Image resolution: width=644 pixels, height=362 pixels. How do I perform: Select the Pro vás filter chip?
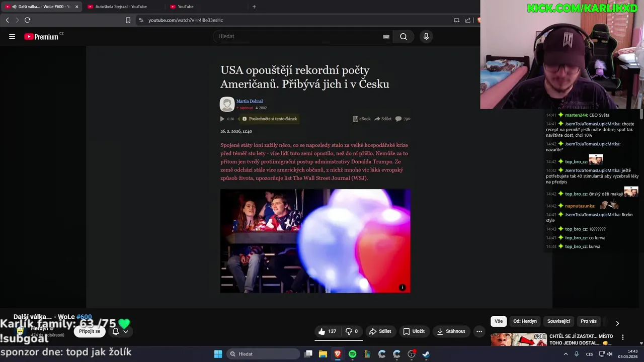pyautogui.click(x=589, y=321)
